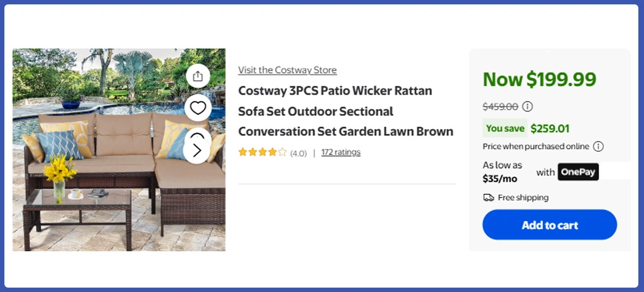Click the Costway 3PCS Patio Wicker title
Screen dimensions: 644x292
345,112
